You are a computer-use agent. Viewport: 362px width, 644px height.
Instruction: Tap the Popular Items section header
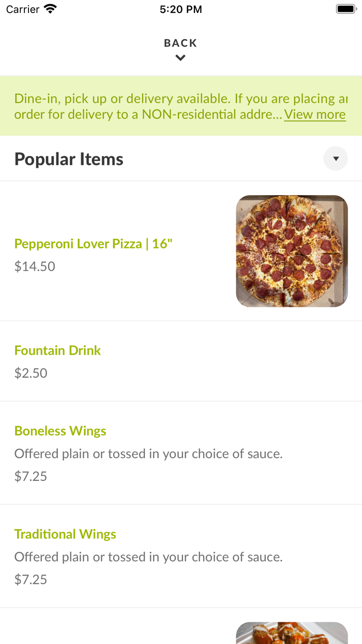point(68,158)
